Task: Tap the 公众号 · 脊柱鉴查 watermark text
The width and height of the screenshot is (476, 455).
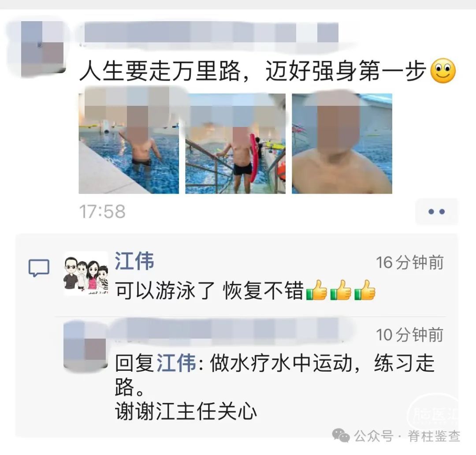Action: tap(407, 436)
